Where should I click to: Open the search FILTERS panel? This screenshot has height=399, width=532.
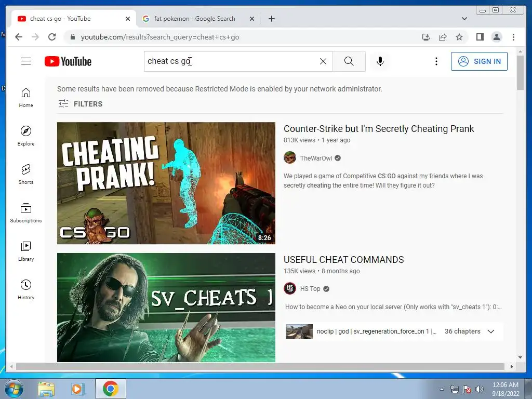pyautogui.click(x=80, y=104)
